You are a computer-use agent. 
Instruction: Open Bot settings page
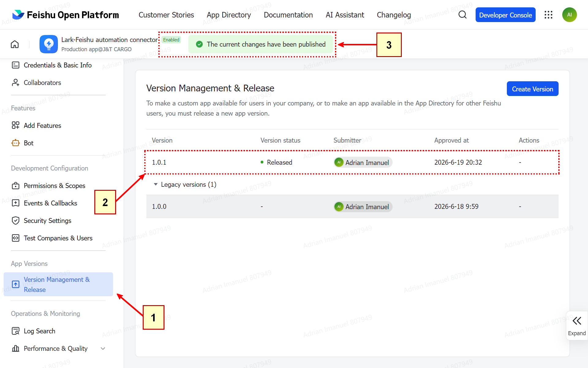[28, 143]
